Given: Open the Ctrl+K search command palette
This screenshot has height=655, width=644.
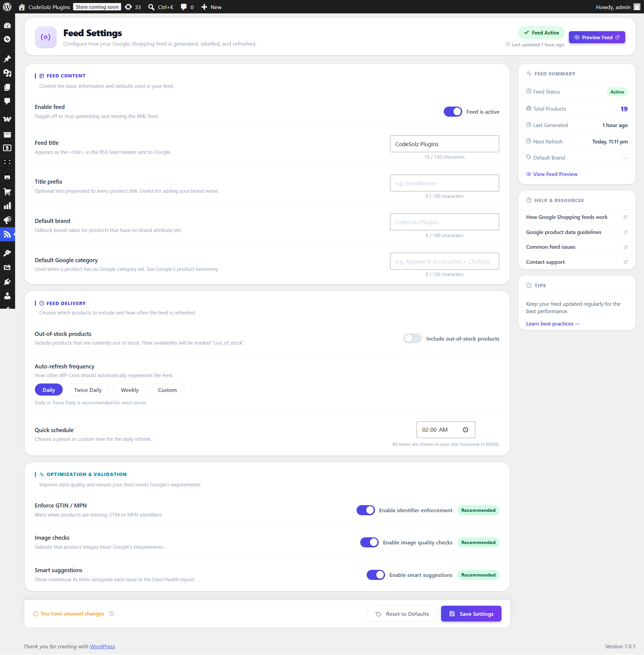Looking at the screenshot, I should point(161,7).
